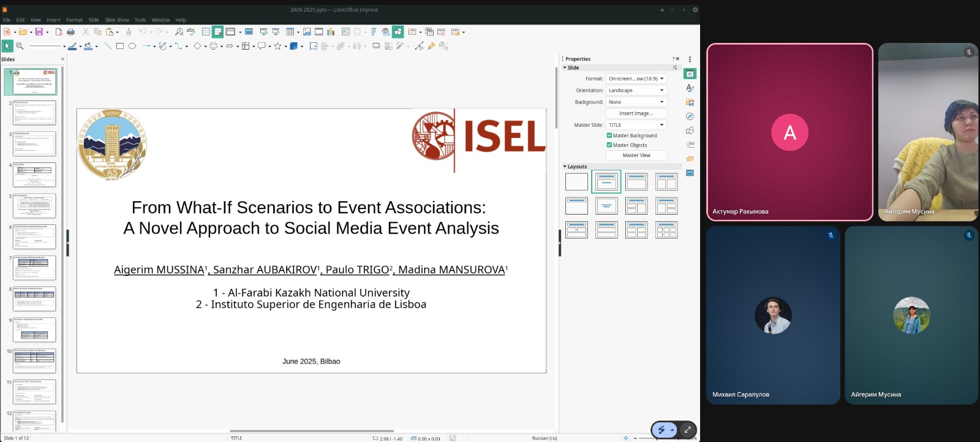Open the Slide Show menu

(116, 20)
